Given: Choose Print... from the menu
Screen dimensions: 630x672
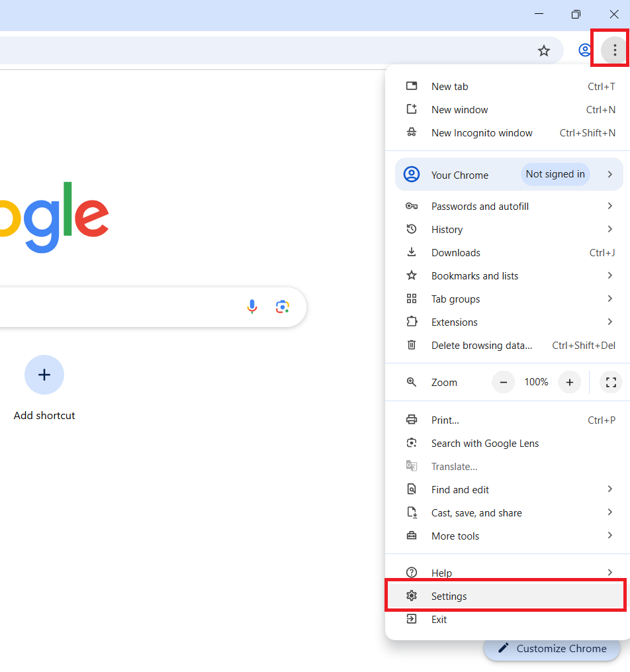Looking at the screenshot, I should (508, 420).
